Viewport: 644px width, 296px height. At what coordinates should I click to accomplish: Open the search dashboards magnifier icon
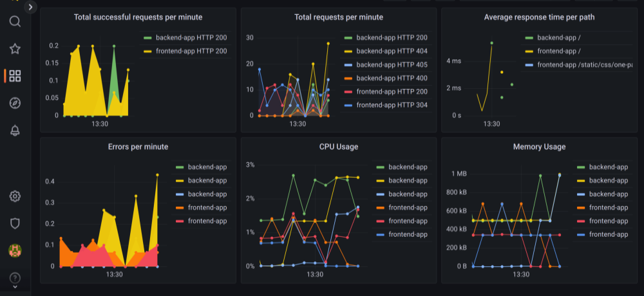tap(15, 21)
